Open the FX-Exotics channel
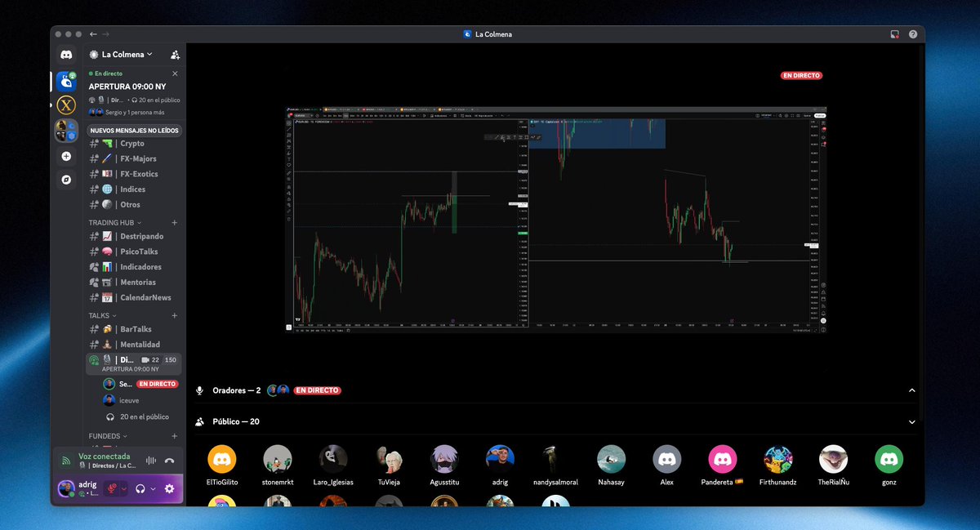This screenshot has width=980, height=530. pos(134,174)
